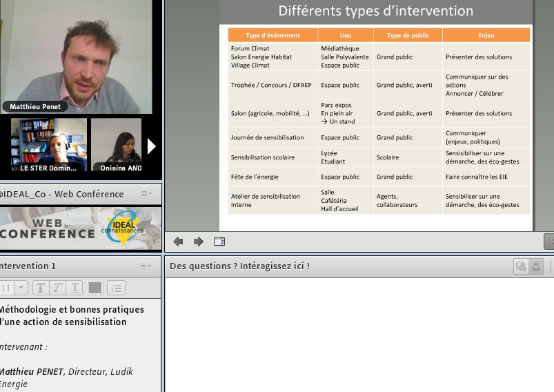Open Web Conférence pod options menu
This screenshot has height=392, width=554.
[x=146, y=193]
